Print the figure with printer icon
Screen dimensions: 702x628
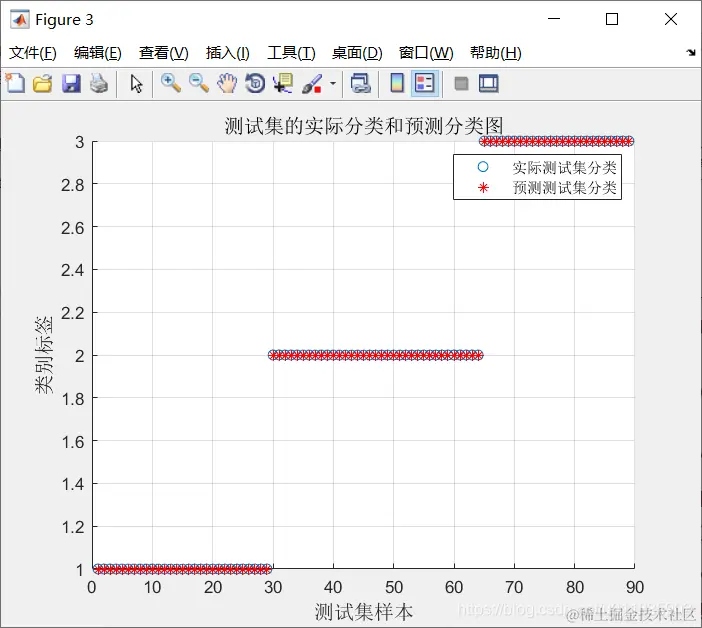(99, 84)
